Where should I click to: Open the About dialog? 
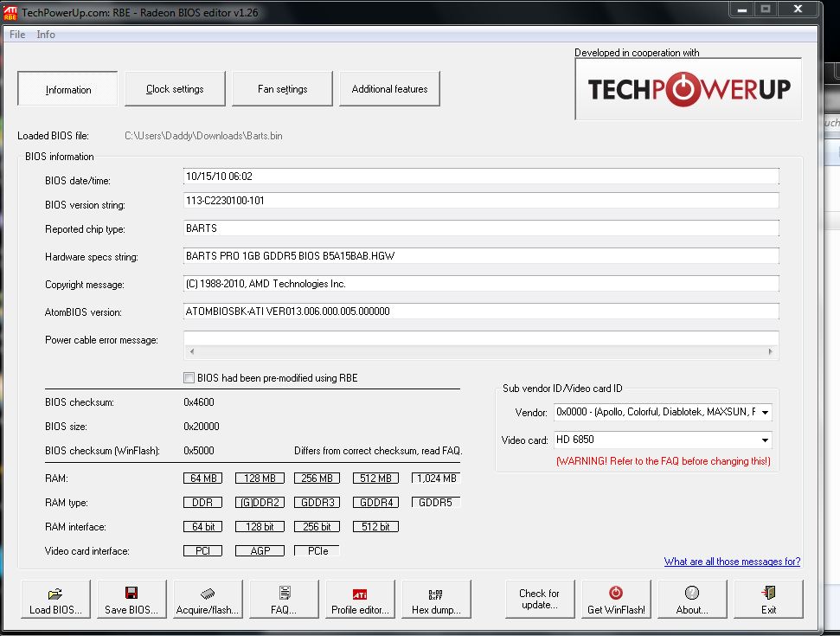692,599
